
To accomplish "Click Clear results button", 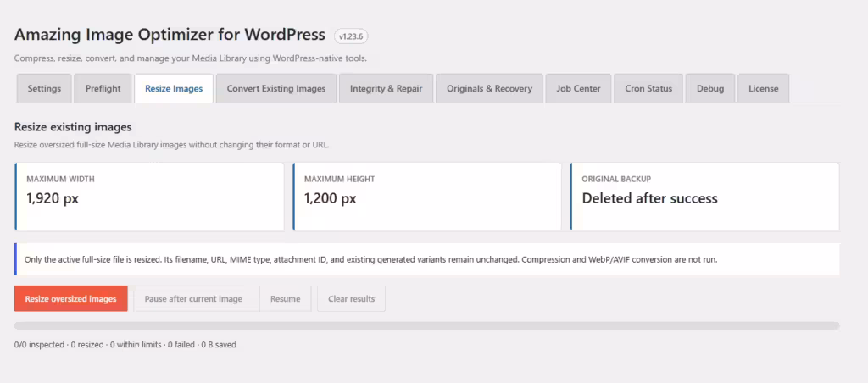I will [x=351, y=299].
